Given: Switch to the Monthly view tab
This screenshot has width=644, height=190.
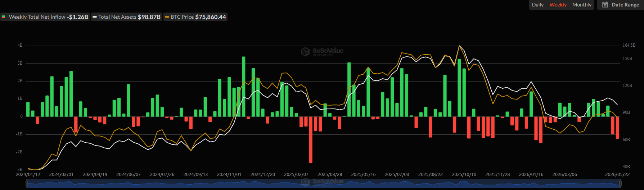Looking at the screenshot, I should pyautogui.click(x=582, y=5).
